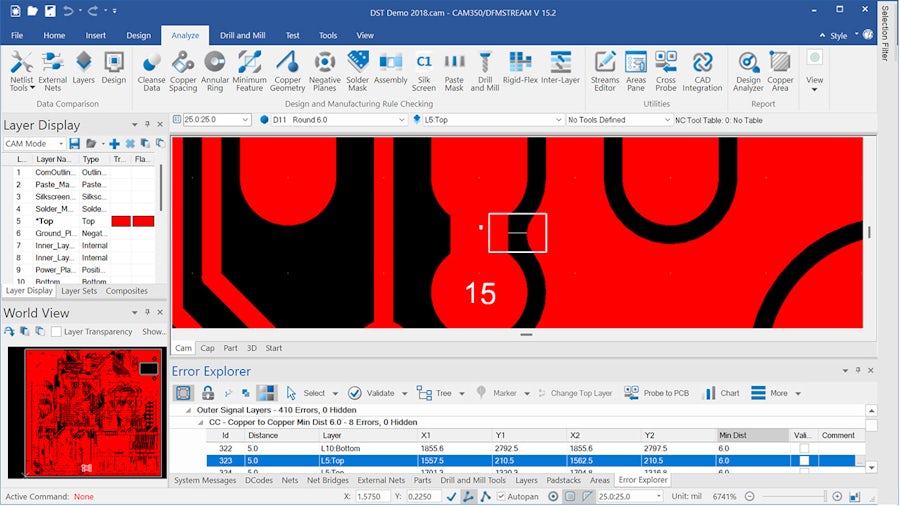Click the X coordinate field
This screenshot has height=506, width=900.
[x=372, y=496]
